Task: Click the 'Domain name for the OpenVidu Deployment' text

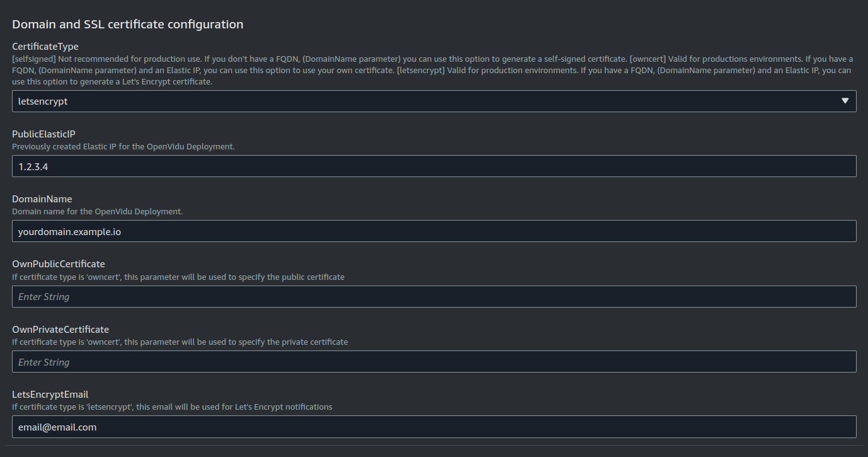Action: coord(98,212)
